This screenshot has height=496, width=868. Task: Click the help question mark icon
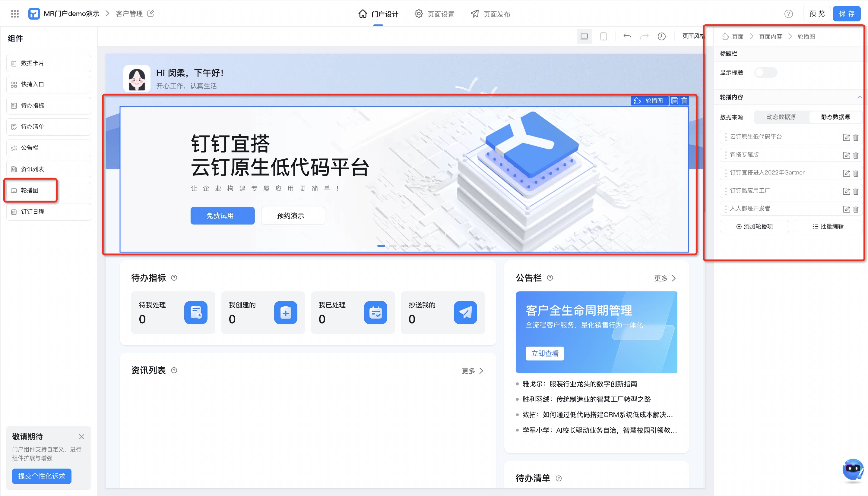point(788,14)
